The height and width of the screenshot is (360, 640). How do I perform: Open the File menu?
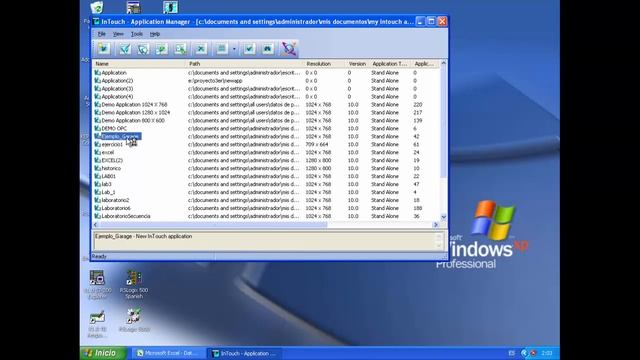click(101, 34)
